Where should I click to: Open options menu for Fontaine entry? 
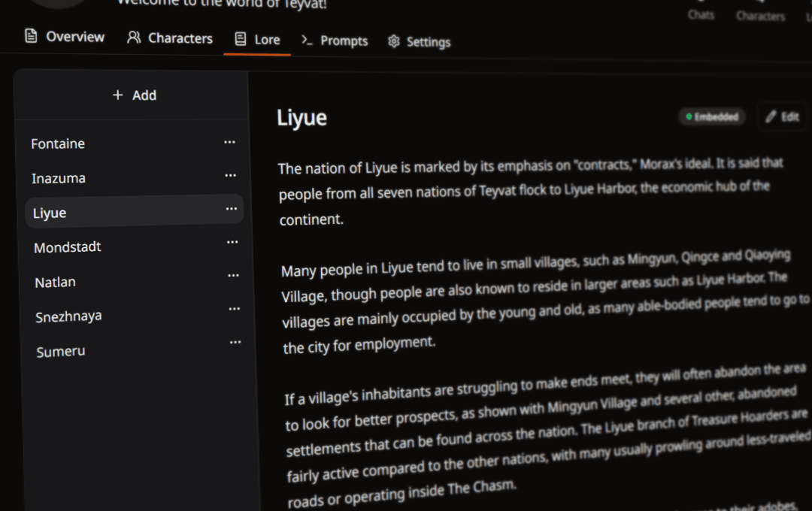coord(229,142)
